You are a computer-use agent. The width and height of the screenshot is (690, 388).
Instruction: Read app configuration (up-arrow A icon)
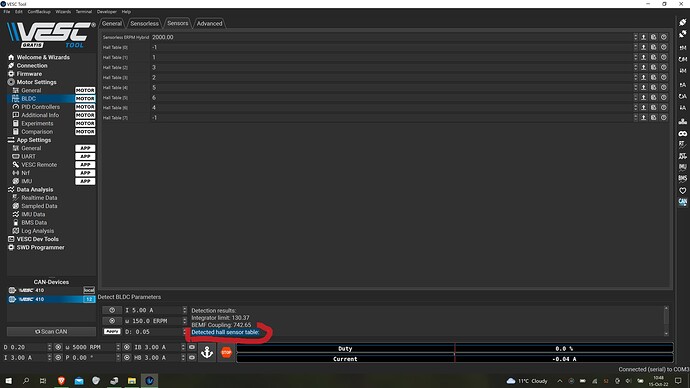(683, 84)
